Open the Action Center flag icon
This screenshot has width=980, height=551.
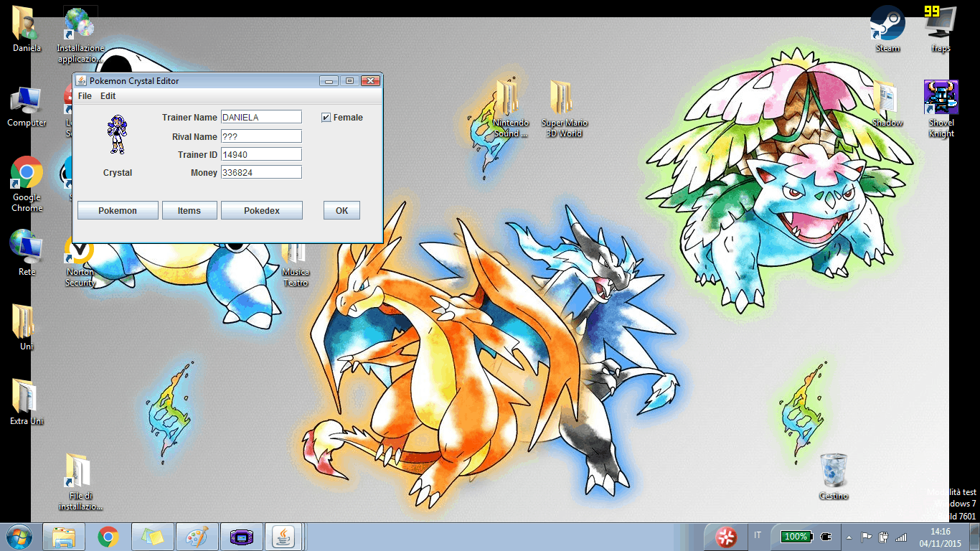coord(867,537)
